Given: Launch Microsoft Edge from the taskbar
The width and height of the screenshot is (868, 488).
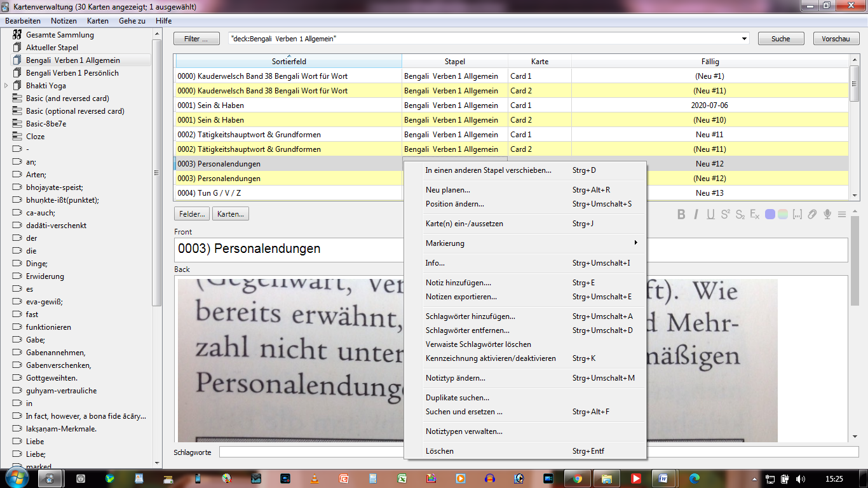Looking at the screenshot, I should pos(695,478).
